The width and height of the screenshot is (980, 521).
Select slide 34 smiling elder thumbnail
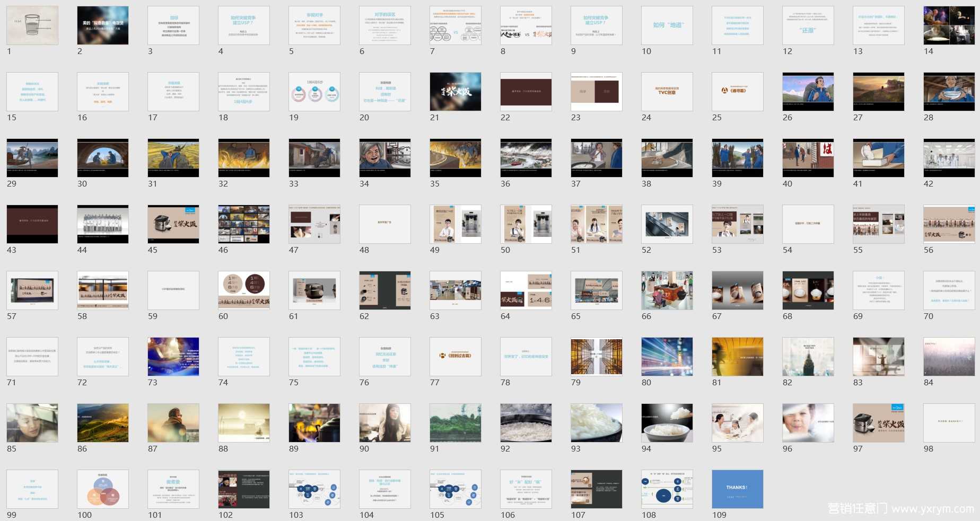click(385, 158)
